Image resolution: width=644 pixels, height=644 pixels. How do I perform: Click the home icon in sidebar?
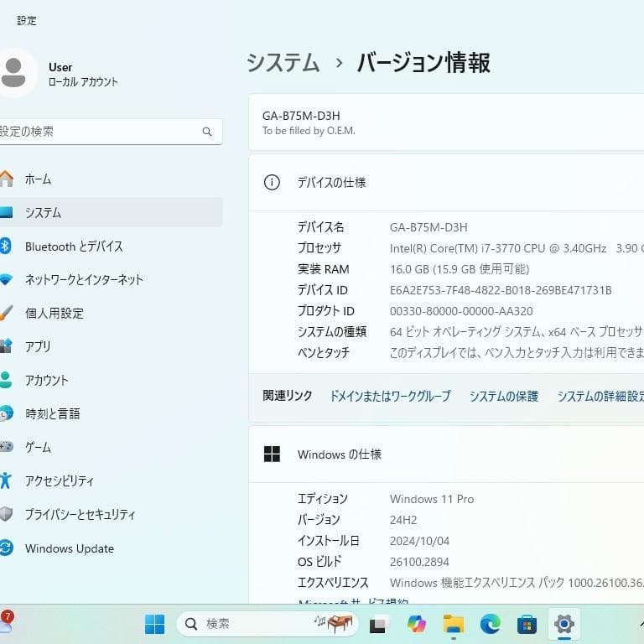click(x=6, y=179)
